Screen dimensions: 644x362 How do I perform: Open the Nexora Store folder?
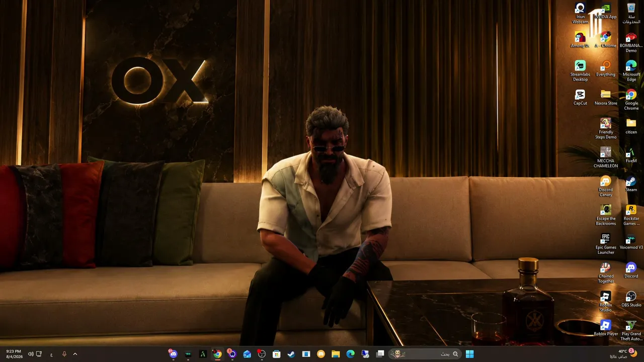(x=606, y=98)
